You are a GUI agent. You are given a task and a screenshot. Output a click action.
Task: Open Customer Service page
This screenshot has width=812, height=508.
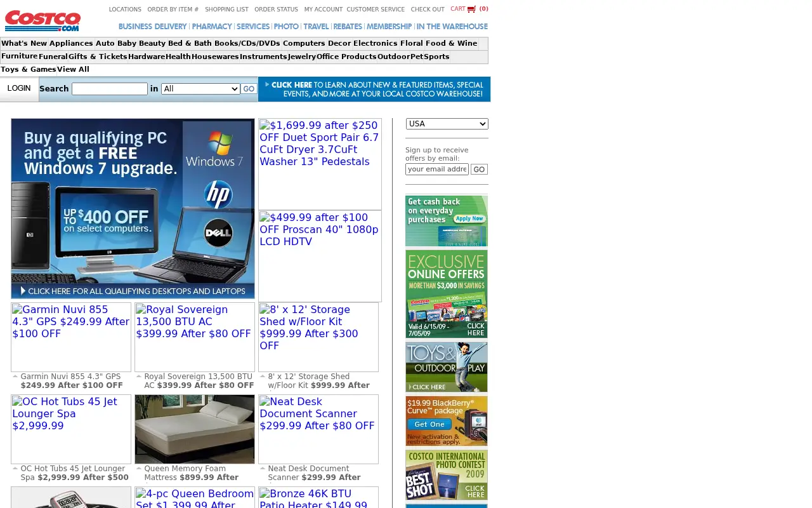click(376, 10)
